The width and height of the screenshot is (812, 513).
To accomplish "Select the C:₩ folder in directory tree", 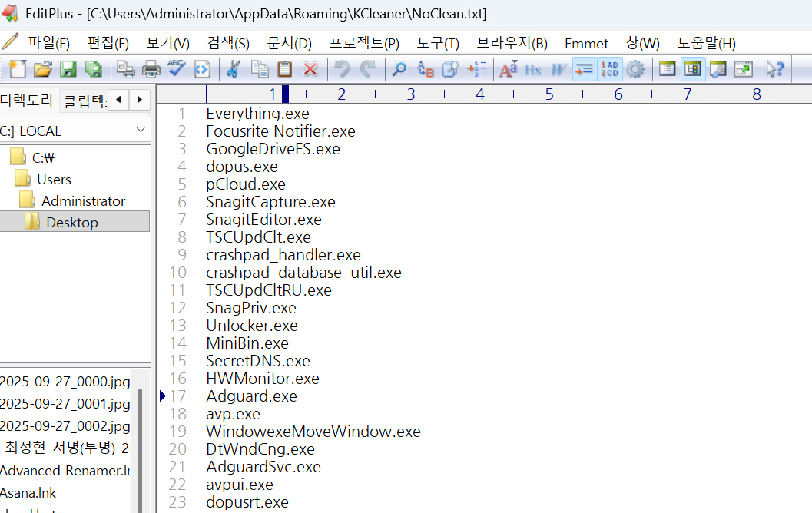I will (43, 157).
